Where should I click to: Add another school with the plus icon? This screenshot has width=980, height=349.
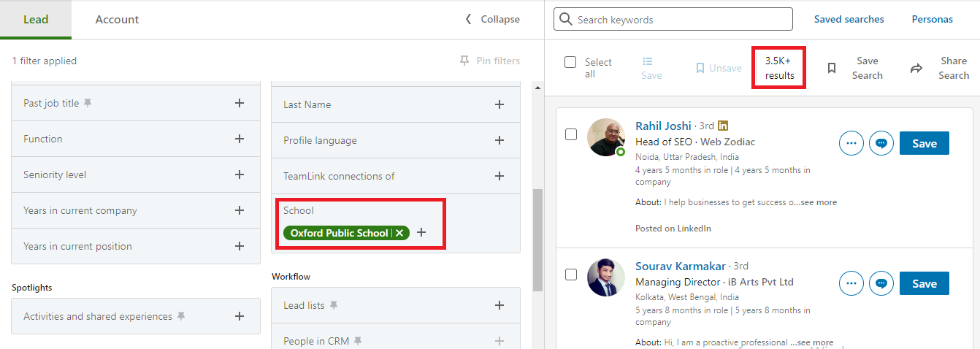[421, 232]
